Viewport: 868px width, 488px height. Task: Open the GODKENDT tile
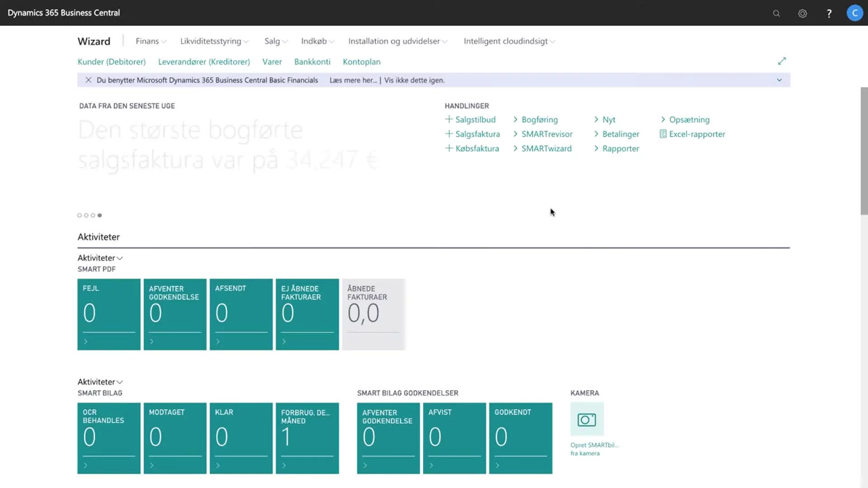521,438
